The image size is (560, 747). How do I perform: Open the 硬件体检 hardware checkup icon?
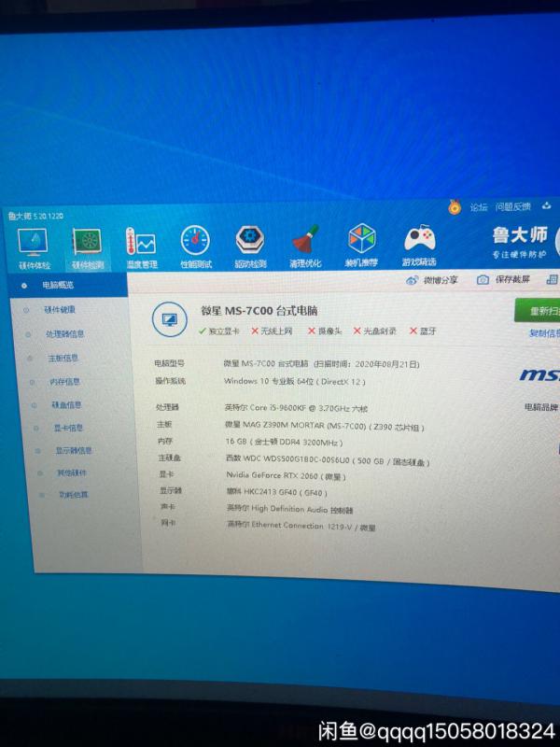coord(34,248)
